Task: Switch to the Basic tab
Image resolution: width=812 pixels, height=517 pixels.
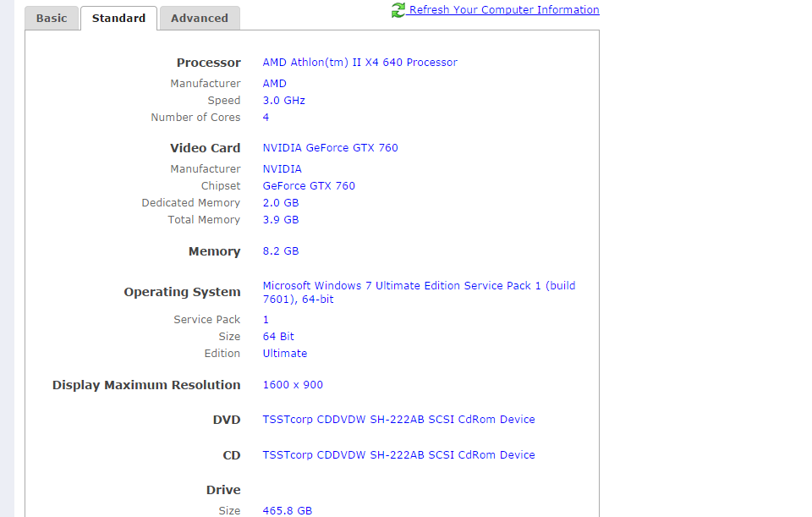Action: 52,18
